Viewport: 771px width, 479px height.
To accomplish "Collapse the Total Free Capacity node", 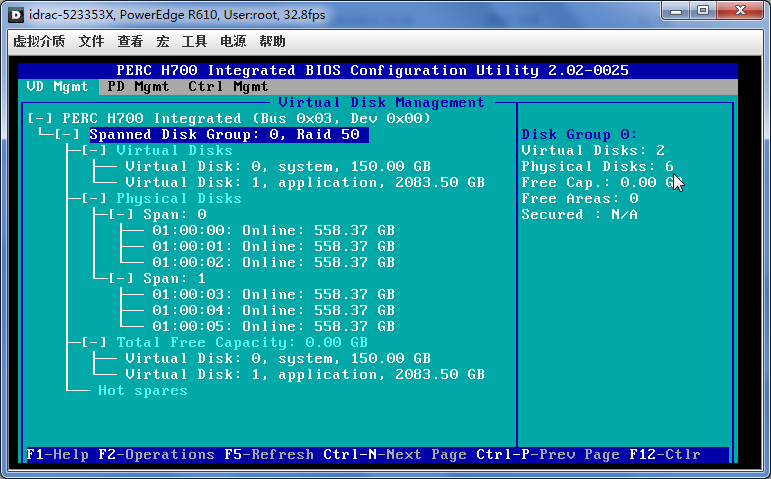I will [x=94, y=343].
